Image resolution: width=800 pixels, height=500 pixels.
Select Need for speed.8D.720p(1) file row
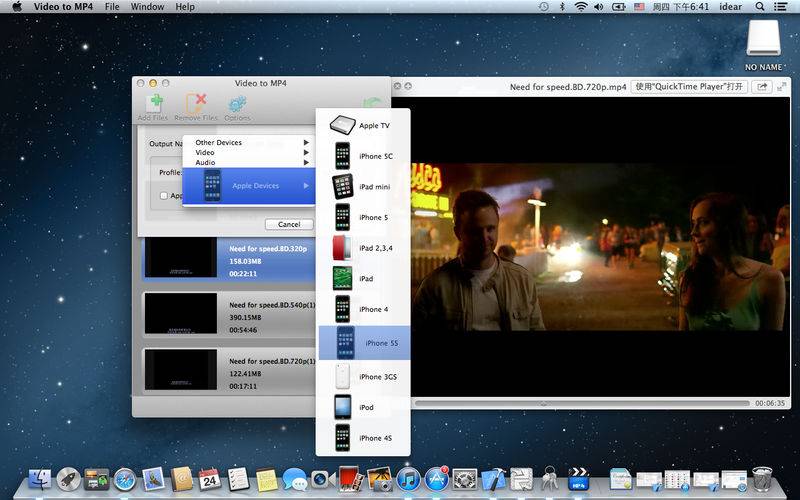pyautogui.click(x=229, y=373)
